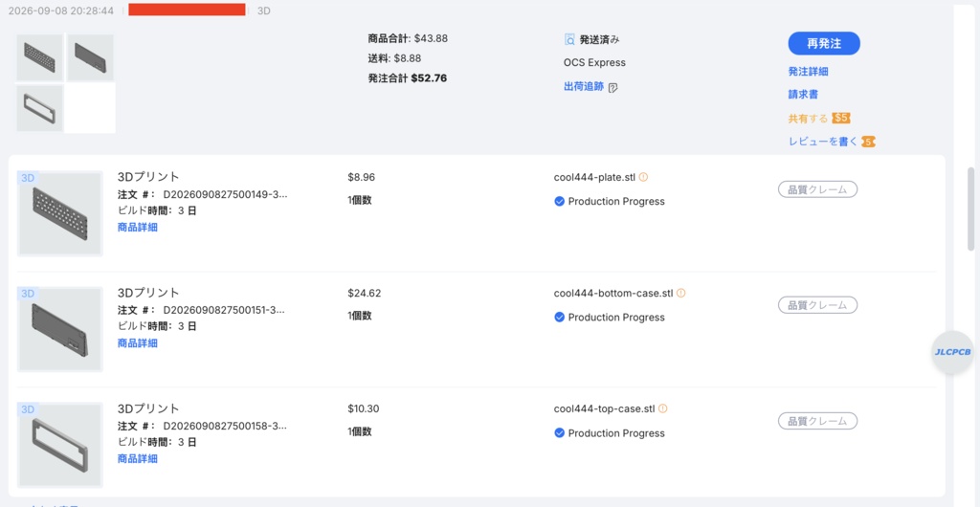Screen dimensions: 980x507
Task: Open 商品詳細 link for the $8.96 item
Action: 138,228
